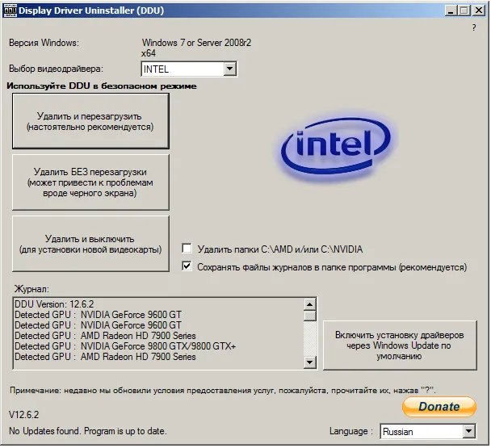The width and height of the screenshot is (491, 448).
Task: Click 'Включить установку драйверов через Windows Update' button
Action: coord(400,345)
